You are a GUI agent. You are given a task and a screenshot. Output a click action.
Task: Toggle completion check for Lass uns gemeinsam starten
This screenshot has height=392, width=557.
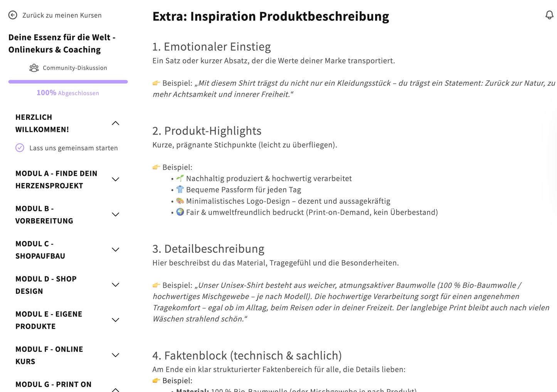pos(20,148)
